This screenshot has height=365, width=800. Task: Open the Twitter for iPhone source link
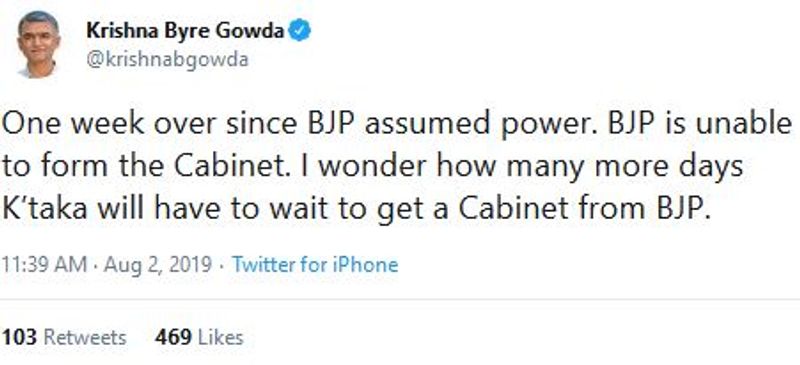click(x=315, y=264)
